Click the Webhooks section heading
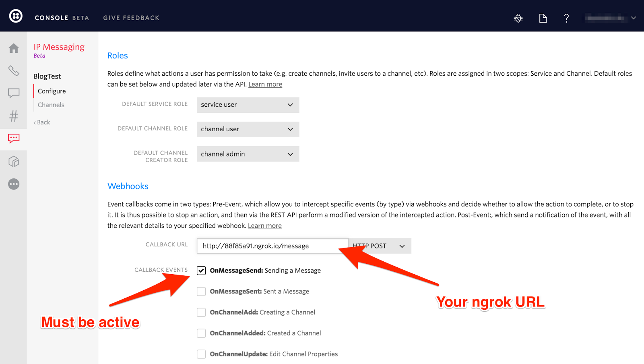Viewport: 644px width, 364px height. click(128, 186)
